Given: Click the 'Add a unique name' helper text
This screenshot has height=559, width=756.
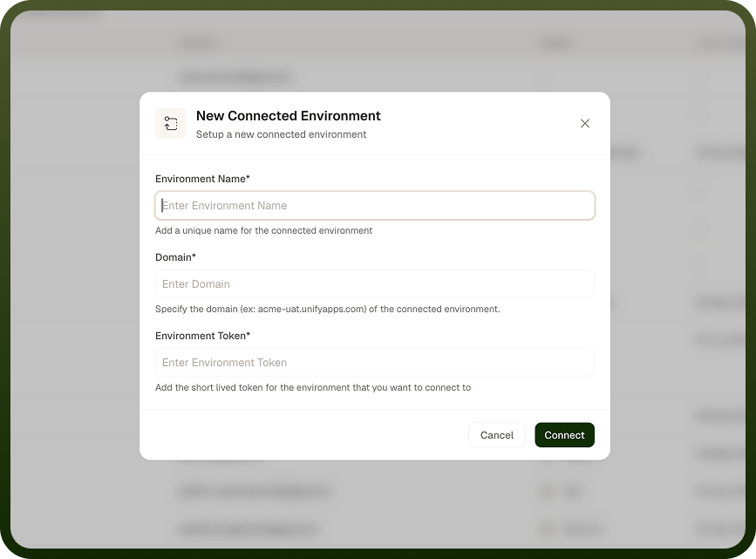Looking at the screenshot, I should (263, 230).
